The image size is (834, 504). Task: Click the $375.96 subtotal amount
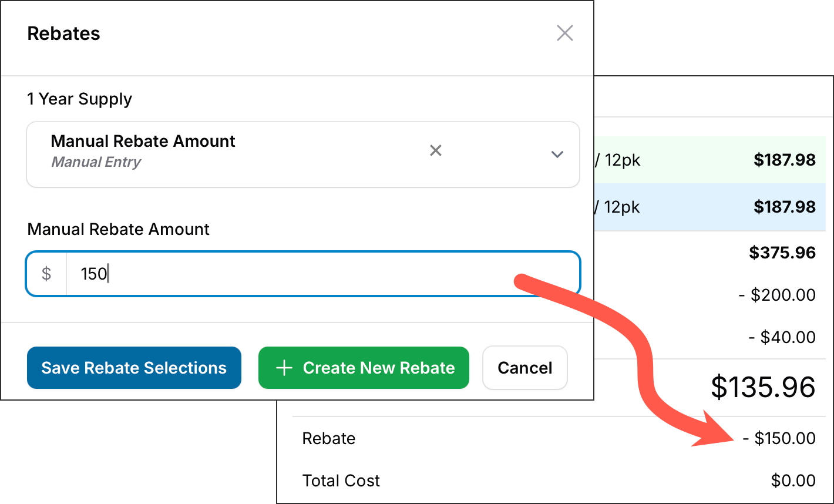[782, 253]
